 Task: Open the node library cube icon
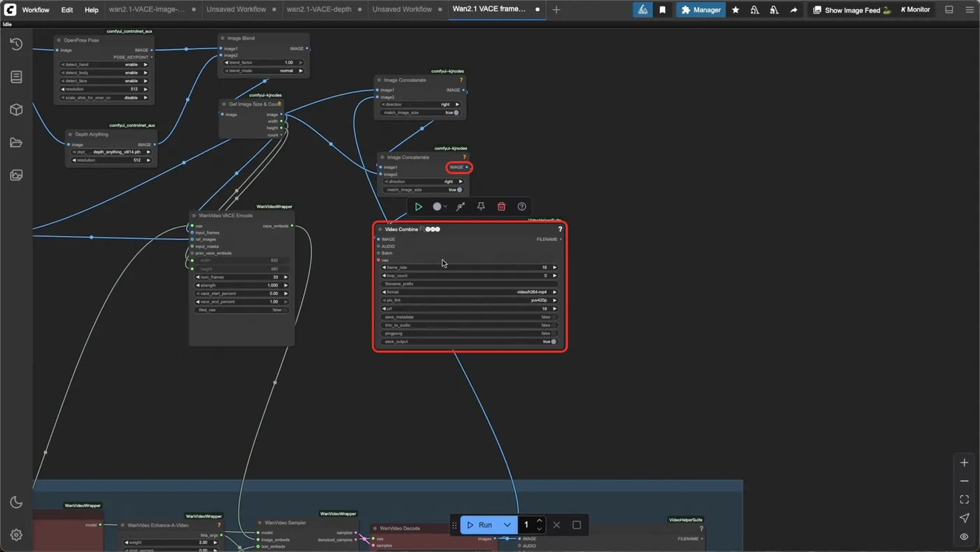(x=16, y=110)
